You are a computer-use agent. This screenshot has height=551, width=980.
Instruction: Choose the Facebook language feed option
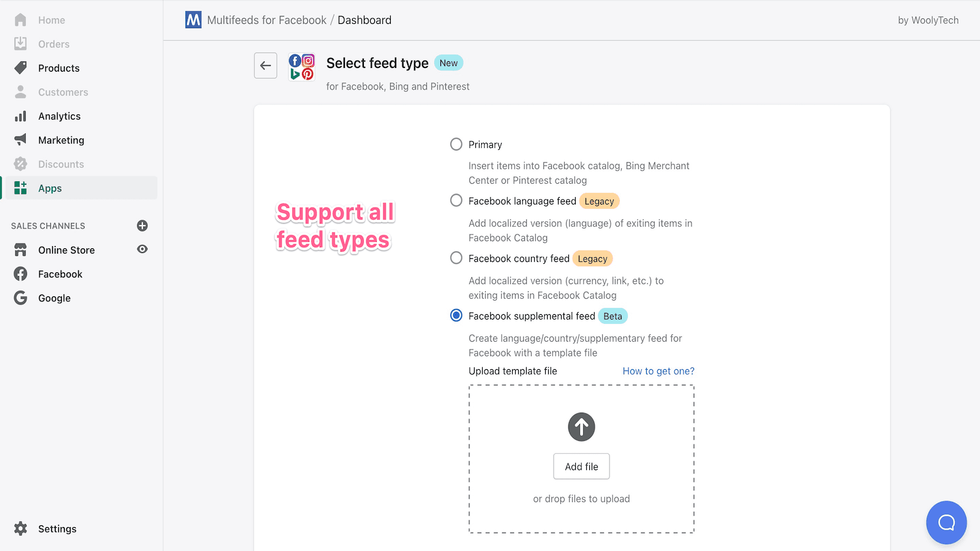point(456,200)
